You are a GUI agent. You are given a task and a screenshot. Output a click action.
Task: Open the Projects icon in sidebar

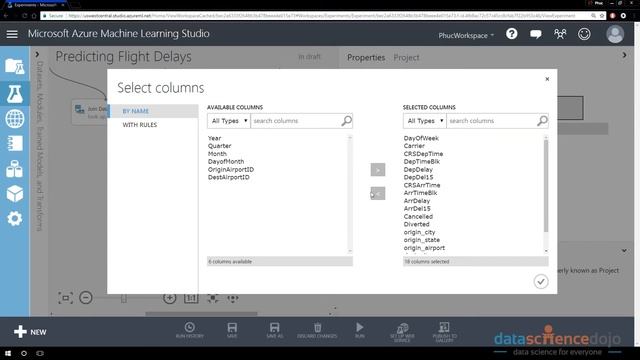point(15,66)
